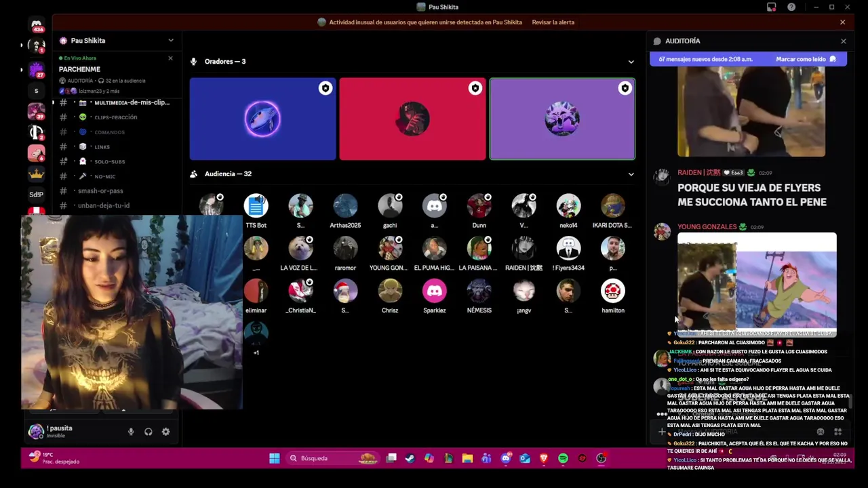Click neko14 audience avatar

(568, 206)
